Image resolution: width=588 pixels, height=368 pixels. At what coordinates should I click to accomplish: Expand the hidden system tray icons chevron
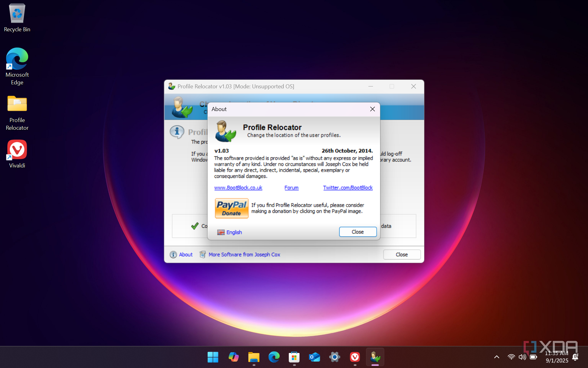click(x=497, y=357)
